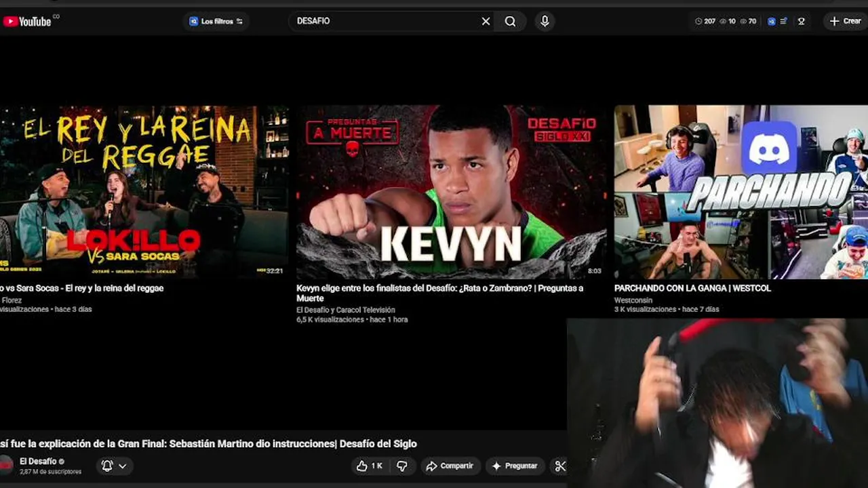The image size is (868, 488).
Task: Click the webcam overlay of the streamer
Action: pyautogui.click(x=717, y=403)
